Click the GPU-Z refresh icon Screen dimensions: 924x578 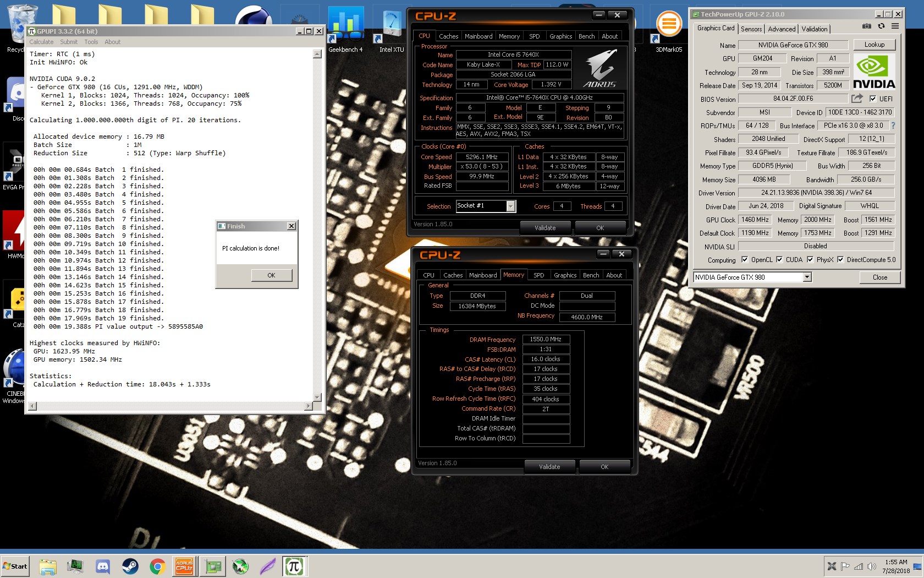point(881,26)
